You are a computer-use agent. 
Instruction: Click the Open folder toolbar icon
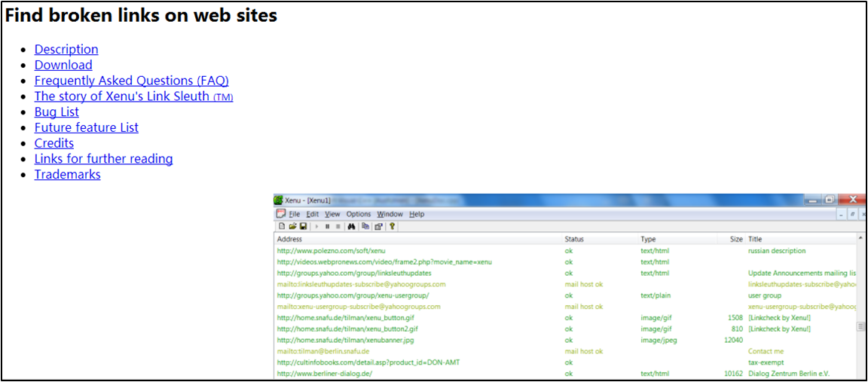click(x=292, y=226)
